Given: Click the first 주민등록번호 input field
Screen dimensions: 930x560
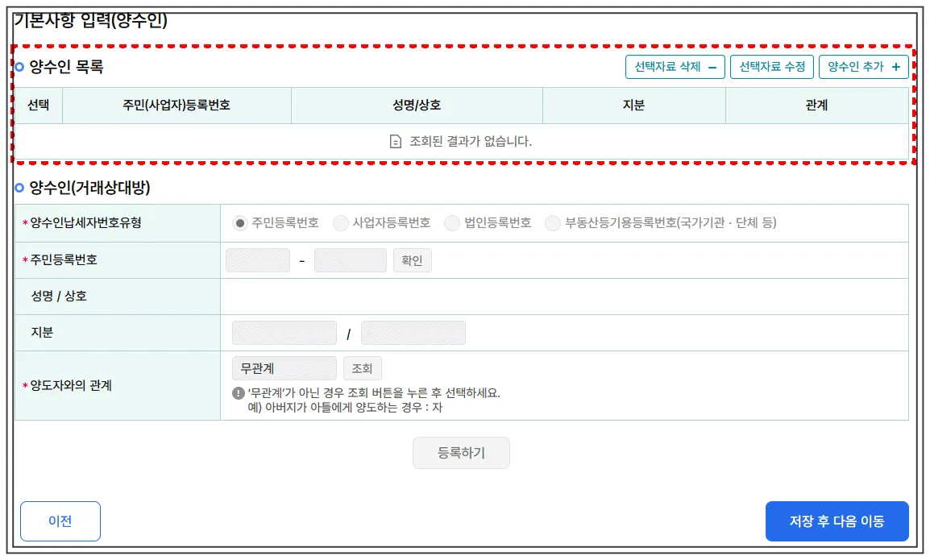Looking at the screenshot, I should 258,259.
